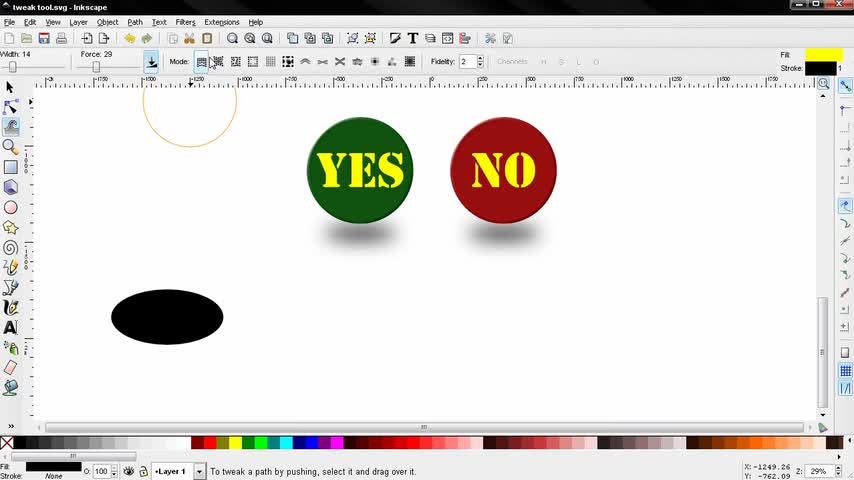Open the Fill and Stroke dialog icon
This screenshot has height=480, width=854.
(x=395, y=38)
